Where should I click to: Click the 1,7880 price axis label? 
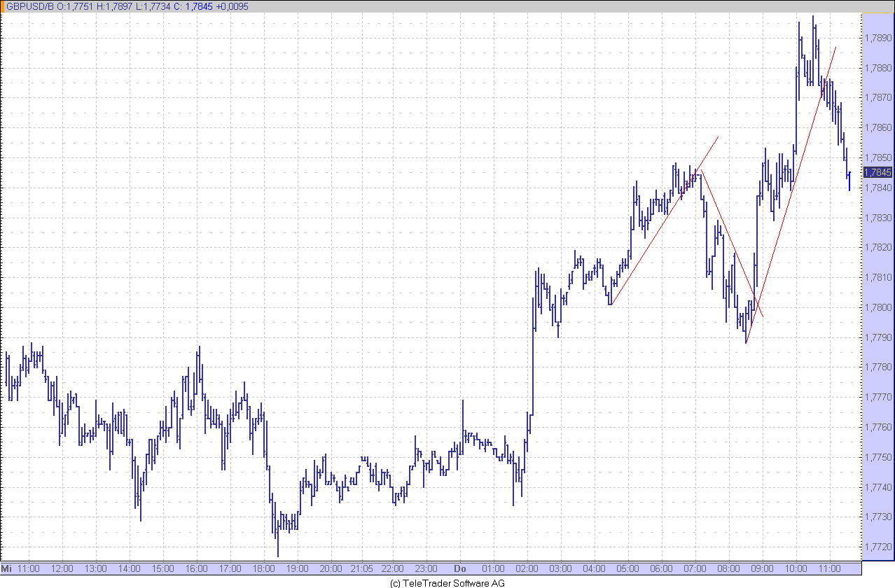(878, 68)
